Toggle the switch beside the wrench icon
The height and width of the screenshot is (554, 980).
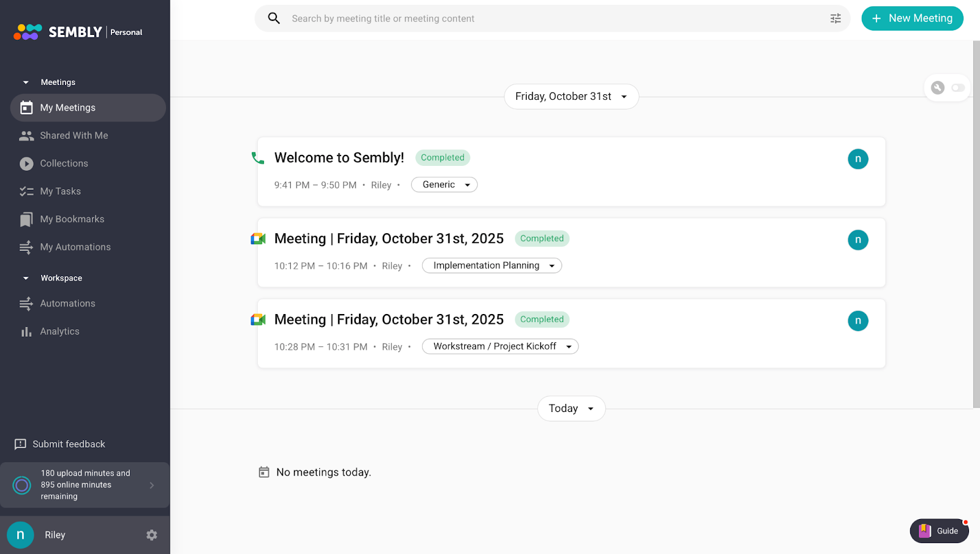958,88
